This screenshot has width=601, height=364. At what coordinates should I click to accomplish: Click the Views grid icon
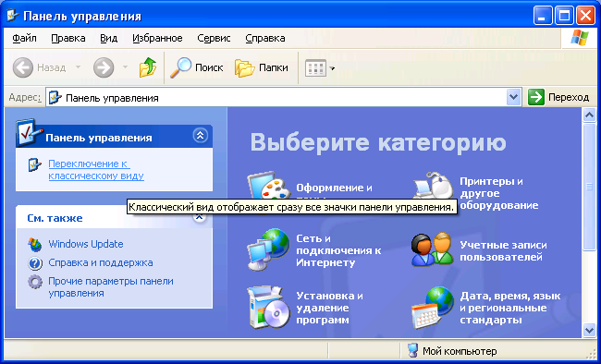315,68
